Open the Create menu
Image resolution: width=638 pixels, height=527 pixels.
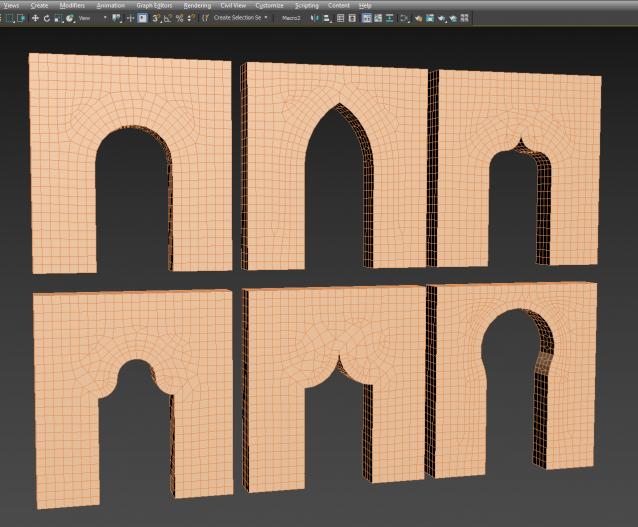(x=39, y=5)
